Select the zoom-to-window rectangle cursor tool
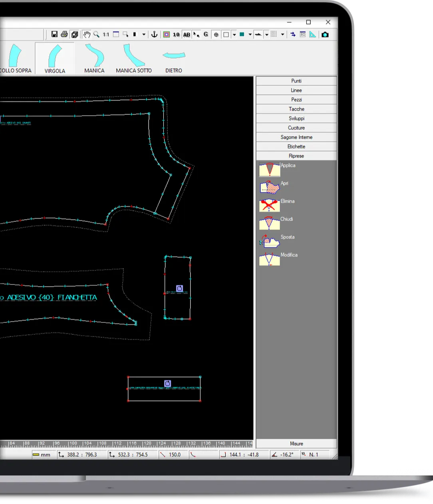433x504 pixels. click(125, 34)
